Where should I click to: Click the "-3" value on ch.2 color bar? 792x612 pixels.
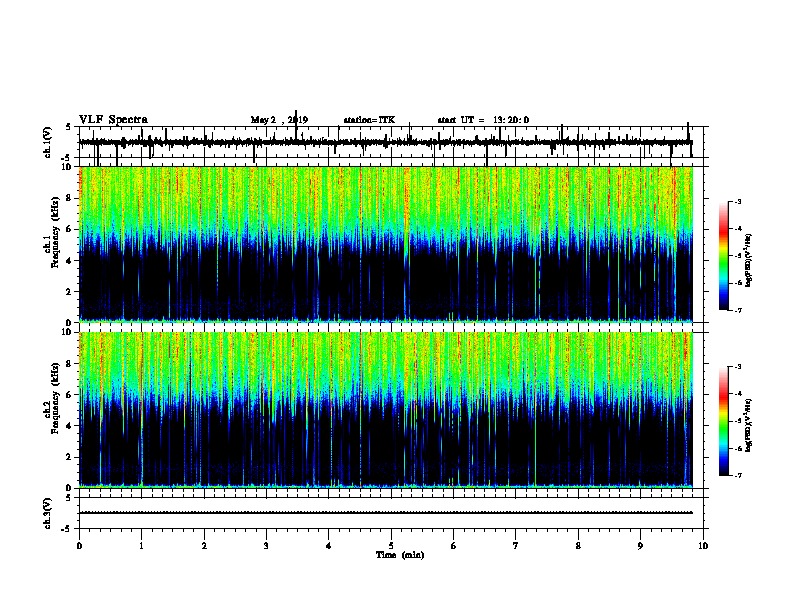737,367
